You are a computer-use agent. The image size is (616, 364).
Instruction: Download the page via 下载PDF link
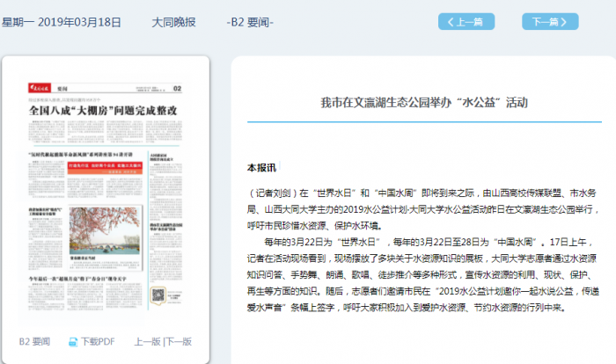(x=98, y=341)
